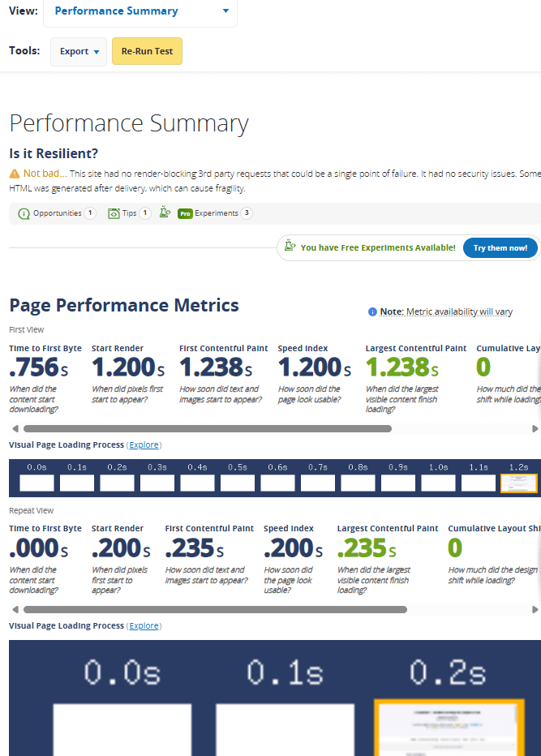Click First View scrollbar right arrow
541x756 pixels.
(535, 428)
